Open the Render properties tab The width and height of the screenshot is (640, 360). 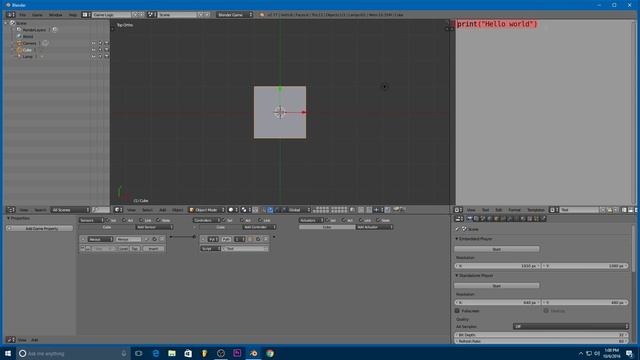[x=469, y=219]
